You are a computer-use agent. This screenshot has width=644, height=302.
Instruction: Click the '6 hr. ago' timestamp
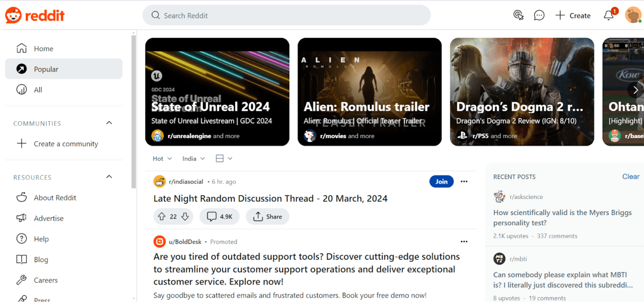click(x=224, y=181)
